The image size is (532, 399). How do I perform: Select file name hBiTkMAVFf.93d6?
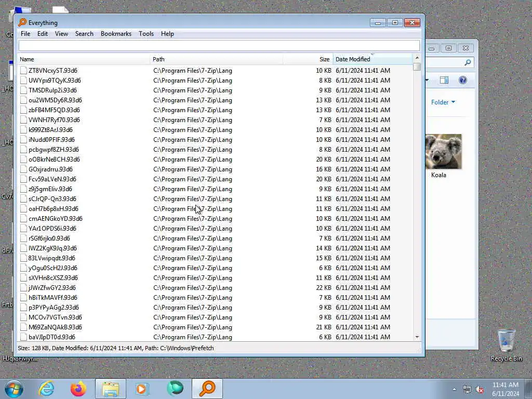click(52, 297)
